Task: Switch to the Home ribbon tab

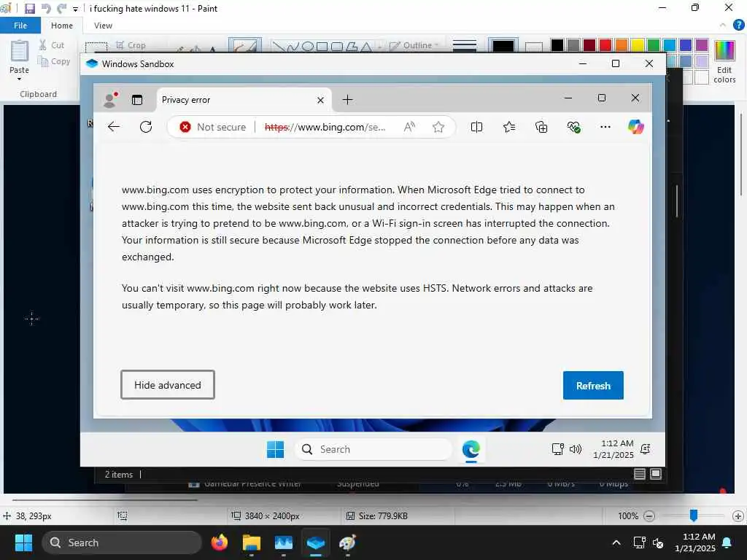Action: pyautogui.click(x=62, y=26)
